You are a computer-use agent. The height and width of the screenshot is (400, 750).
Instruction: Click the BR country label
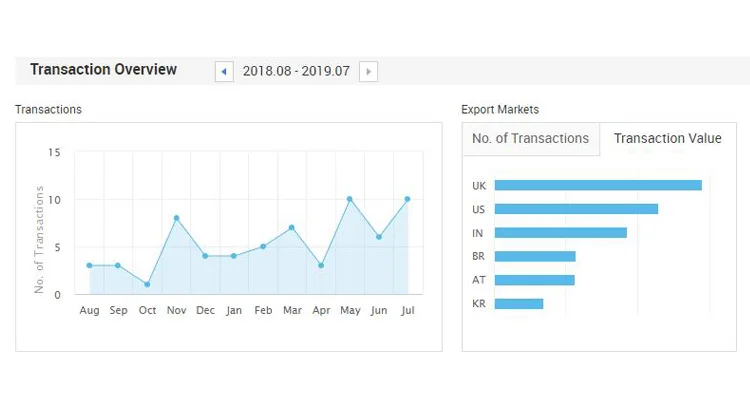pyautogui.click(x=478, y=256)
